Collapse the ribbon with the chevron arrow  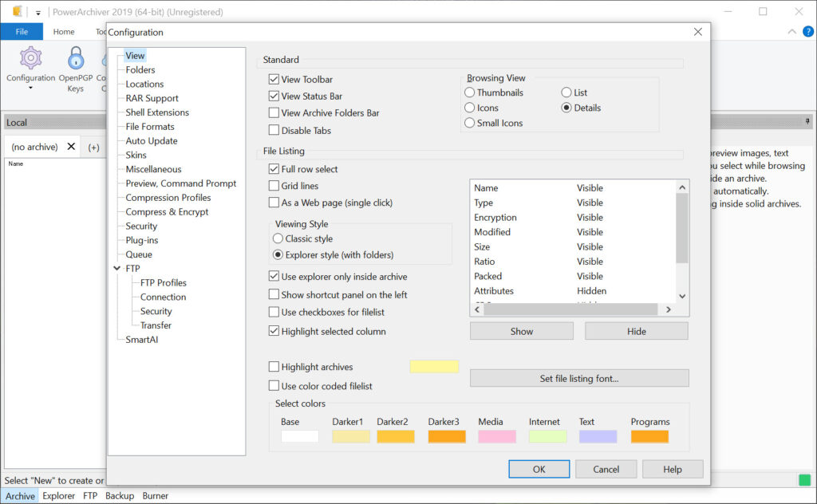pyautogui.click(x=792, y=32)
